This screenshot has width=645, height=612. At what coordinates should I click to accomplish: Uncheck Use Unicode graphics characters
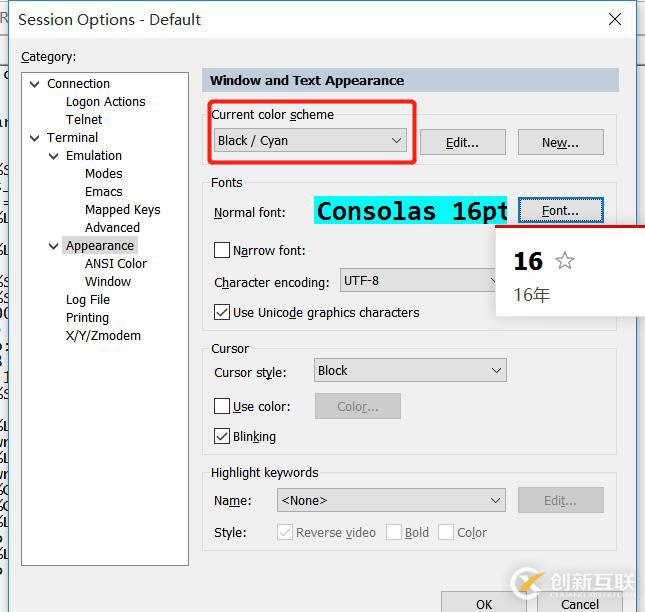pyautogui.click(x=222, y=312)
